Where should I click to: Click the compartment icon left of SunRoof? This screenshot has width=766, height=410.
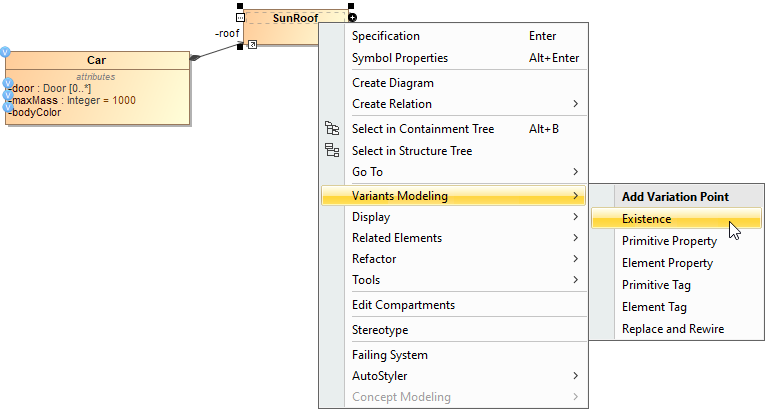coord(240,18)
